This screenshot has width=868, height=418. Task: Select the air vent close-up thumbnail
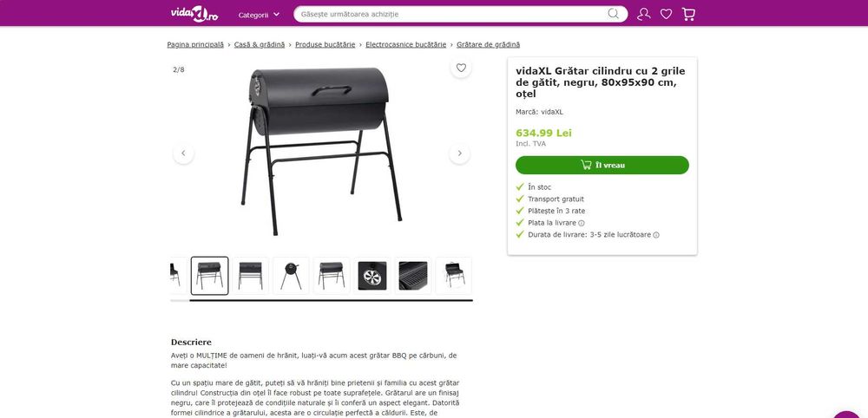372,276
